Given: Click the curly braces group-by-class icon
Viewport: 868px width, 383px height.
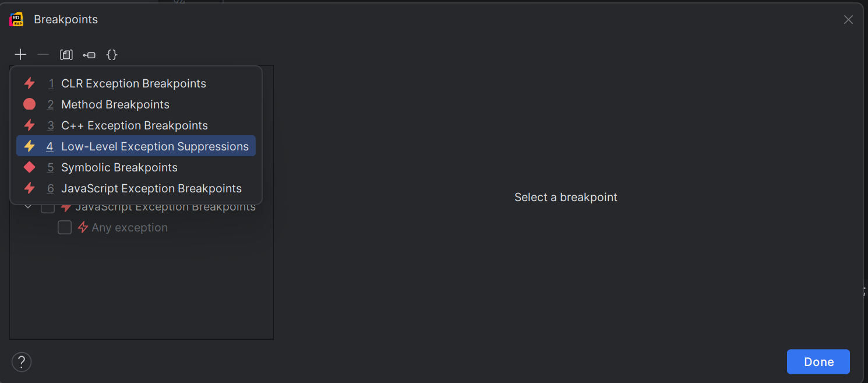Looking at the screenshot, I should (112, 55).
